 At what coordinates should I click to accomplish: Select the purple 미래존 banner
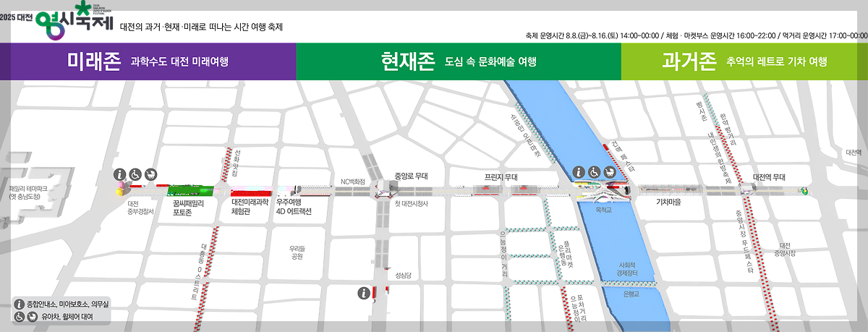(148, 61)
